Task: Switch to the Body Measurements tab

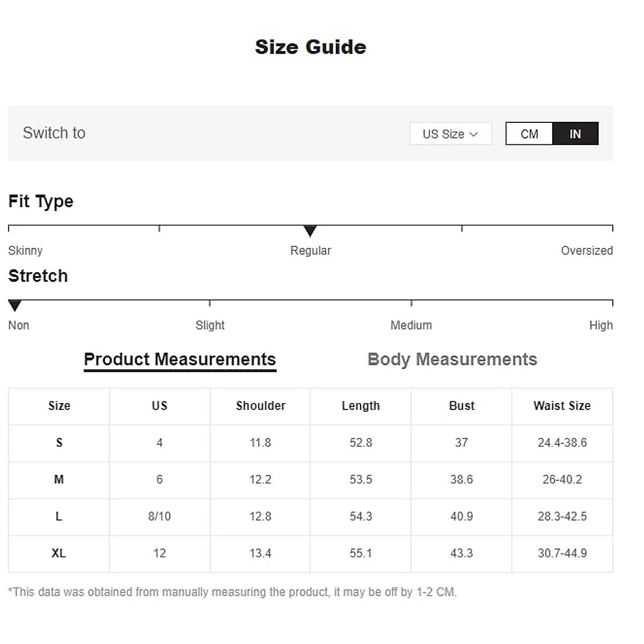Action: pyautogui.click(x=452, y=360)
